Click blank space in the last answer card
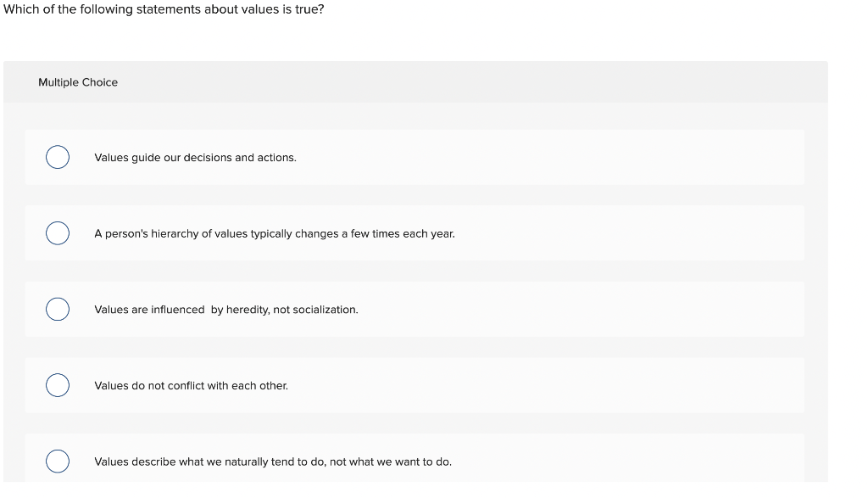 coord(626,460)
